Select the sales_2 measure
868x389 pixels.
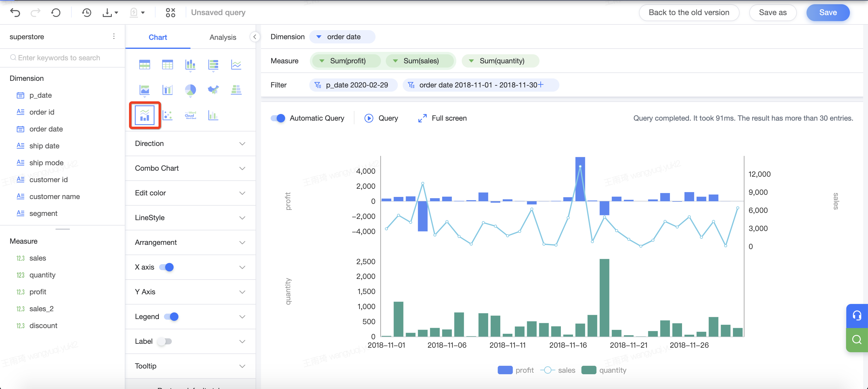(41, 309)
